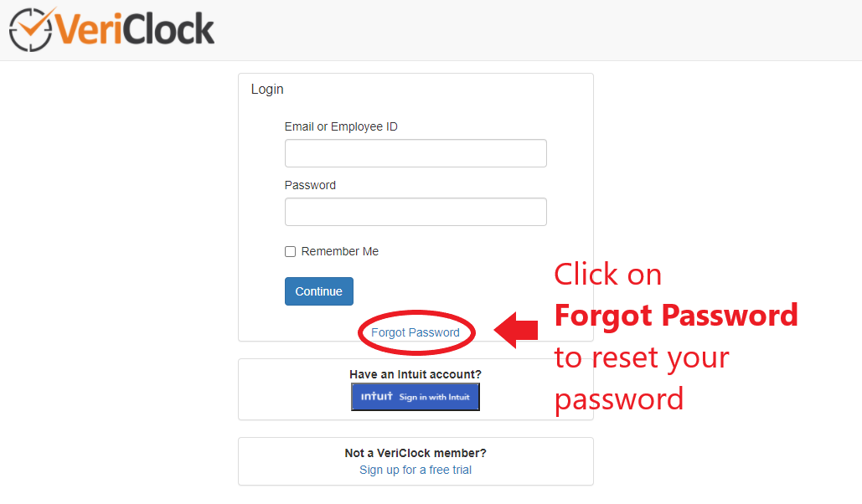Click the Login panel heading
Screen dimensions: 862x504
pos(266,89)
